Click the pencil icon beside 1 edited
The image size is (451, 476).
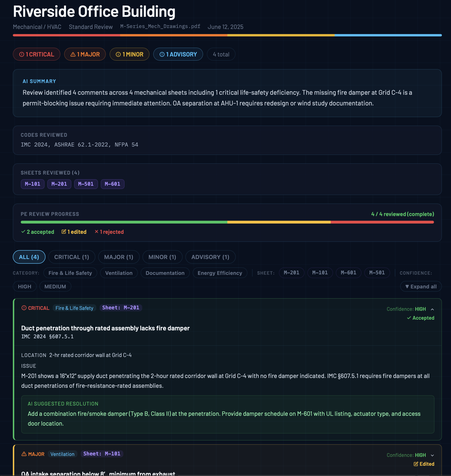[x=64, y=232]
